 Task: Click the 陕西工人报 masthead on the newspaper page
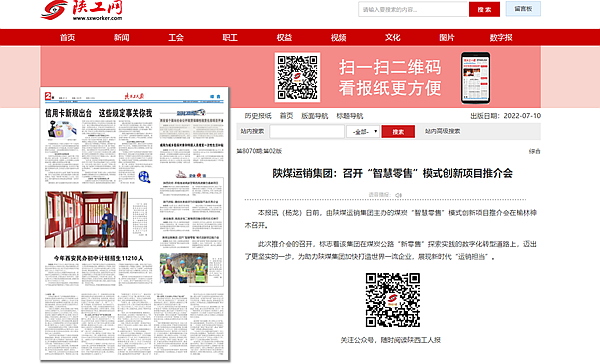(134, 96)
